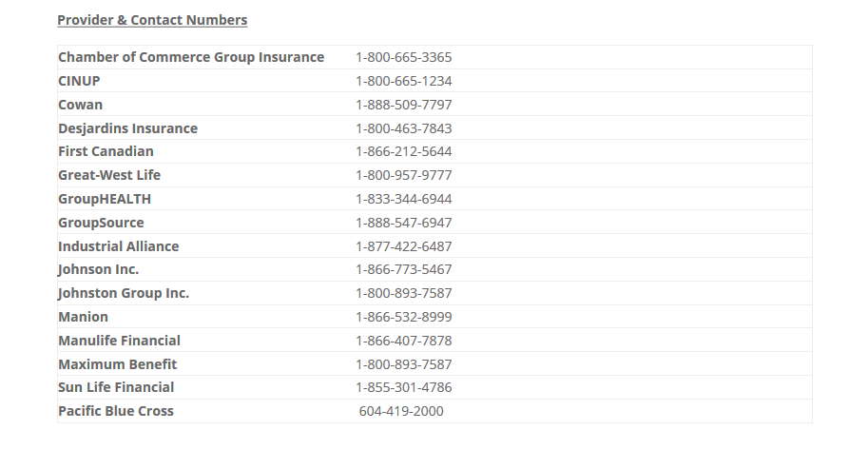
Task: Click Manion phone number 1-866-532-8999
Action: coord(403,317)
